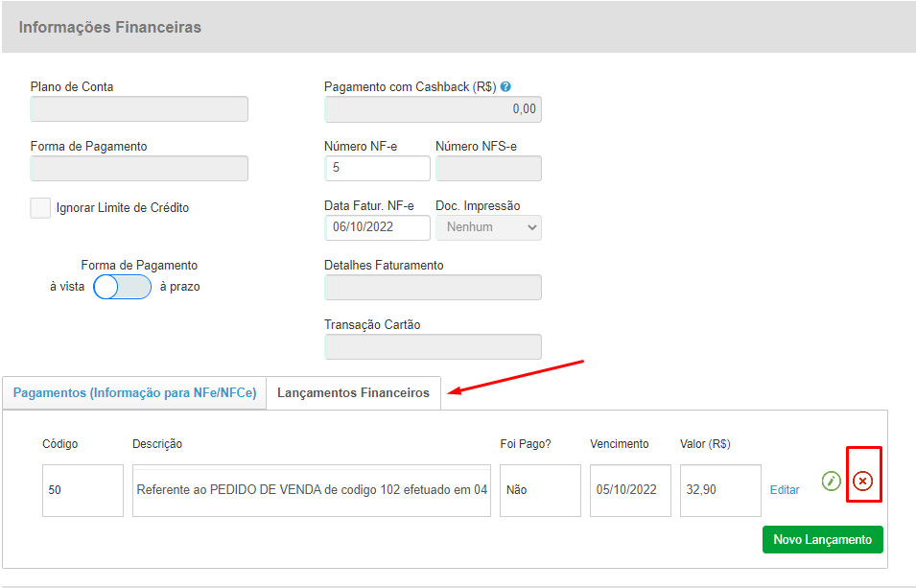
Task: Click the Número NFS-e field
Action: [x=488, y=168]
